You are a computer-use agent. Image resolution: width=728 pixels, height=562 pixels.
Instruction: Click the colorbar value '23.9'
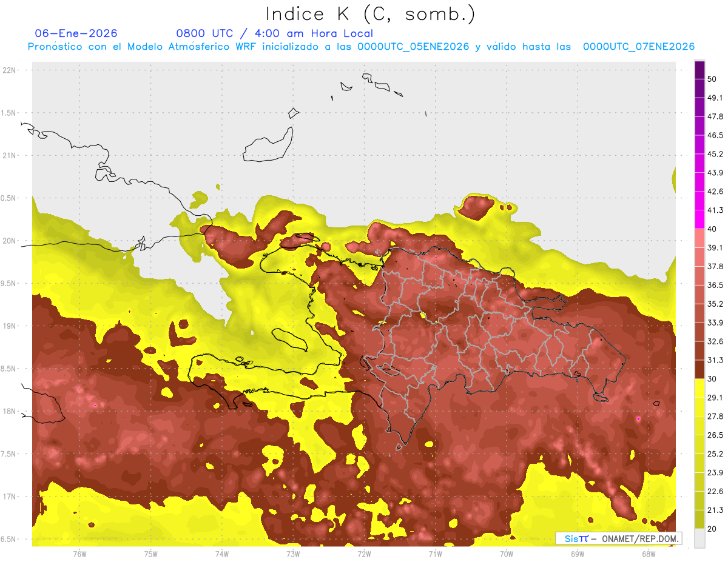pos(715,473)
